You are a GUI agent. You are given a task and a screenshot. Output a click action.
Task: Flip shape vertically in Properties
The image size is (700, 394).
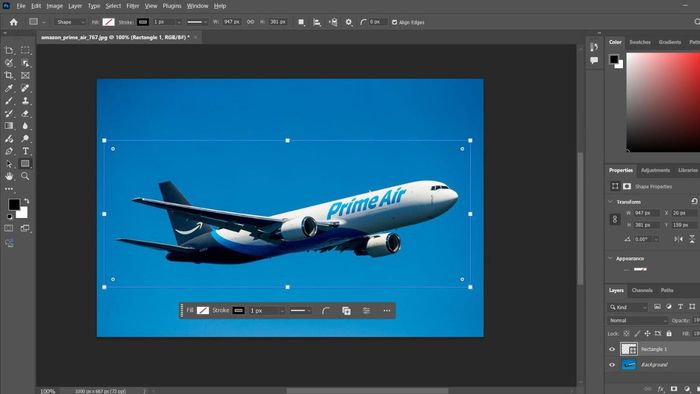pos(692,239)
